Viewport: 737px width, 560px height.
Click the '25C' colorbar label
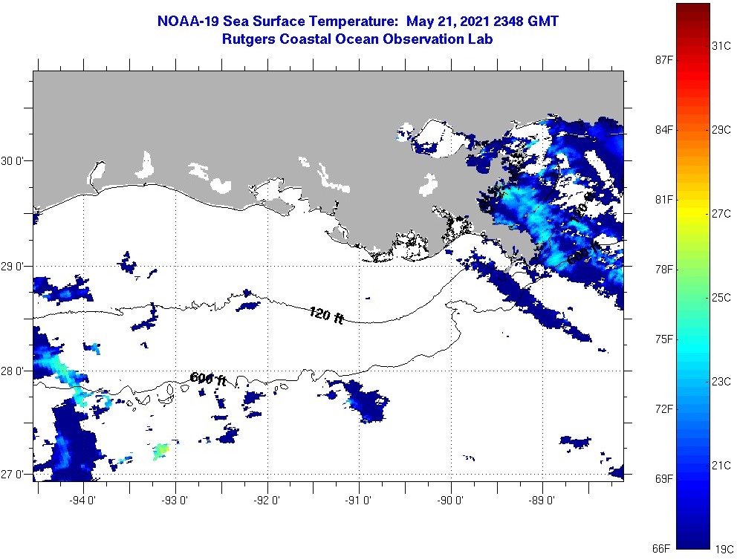point(721,297)
